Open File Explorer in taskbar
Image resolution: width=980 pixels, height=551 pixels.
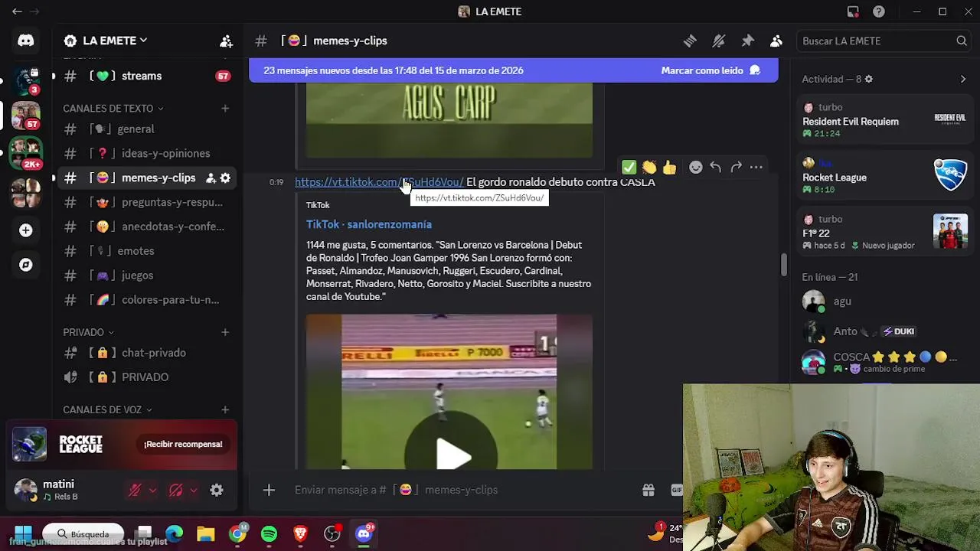205,533
